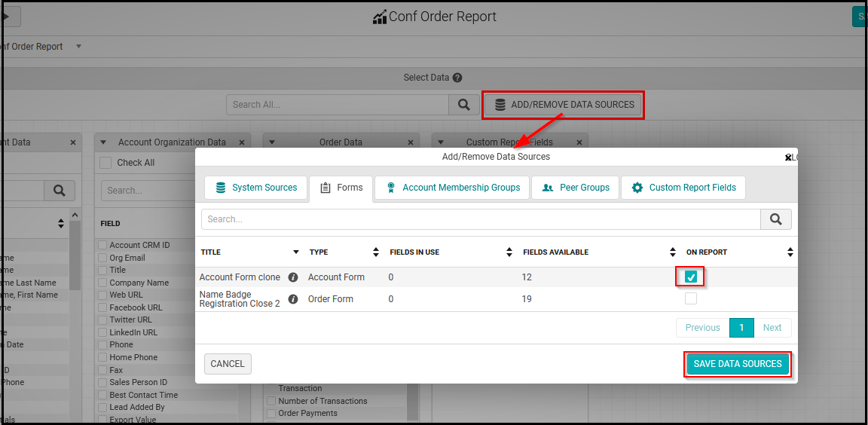Click the Select Data help question-mark icon
This screenshot has width=868, height=425.
457,78
